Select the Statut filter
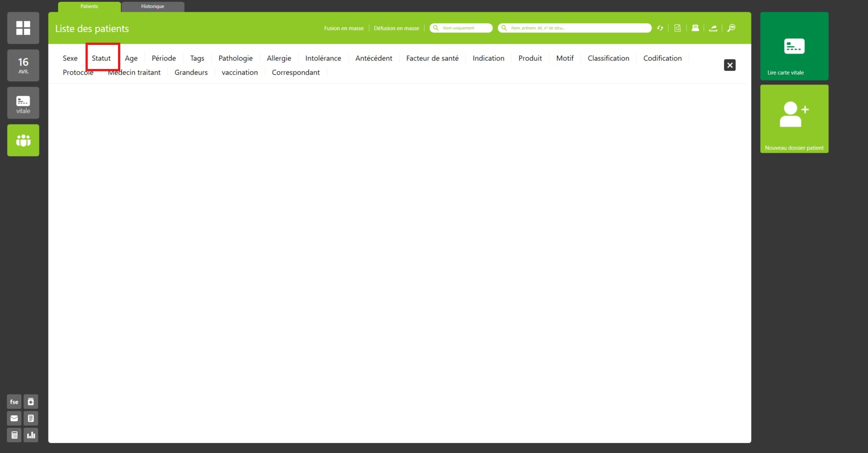 (x=101, y=58)
